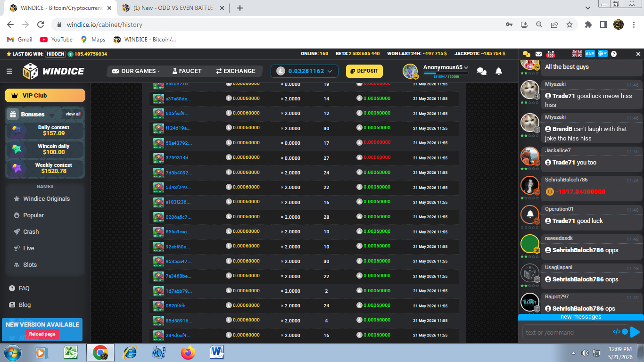Switch to the ODD VS EVEN BATTLE tab
This screenshot has width=644, height=362.
coord(174,8)
